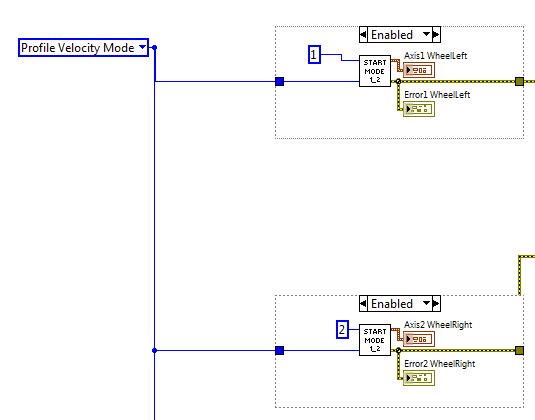Click olive error output tunnel on upper structure
Viewport: 535px width, 420px height.
pyautogui.click(x=519, y=82)
